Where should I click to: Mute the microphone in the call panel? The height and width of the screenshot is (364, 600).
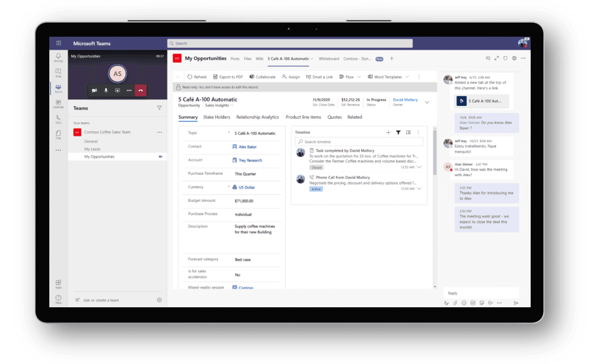[106, 90]
